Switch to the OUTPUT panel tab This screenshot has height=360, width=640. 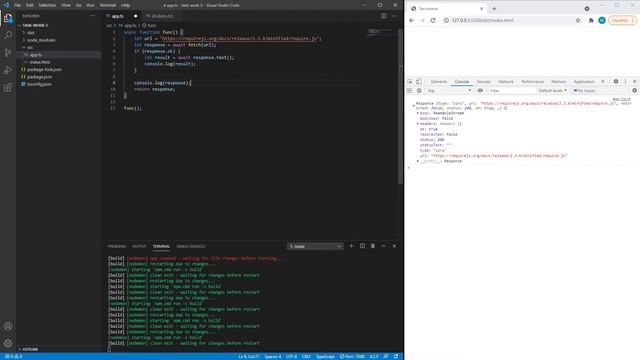[x=139, y=247]
